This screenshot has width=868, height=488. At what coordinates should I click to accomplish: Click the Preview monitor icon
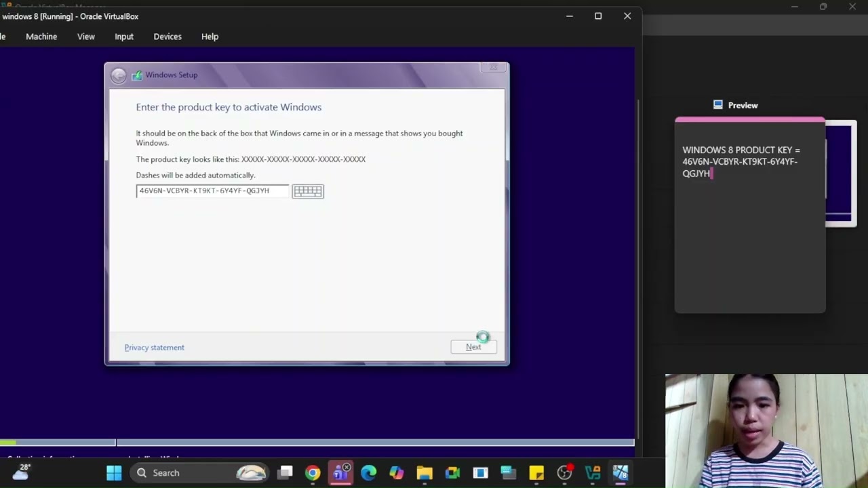(718, 105)
